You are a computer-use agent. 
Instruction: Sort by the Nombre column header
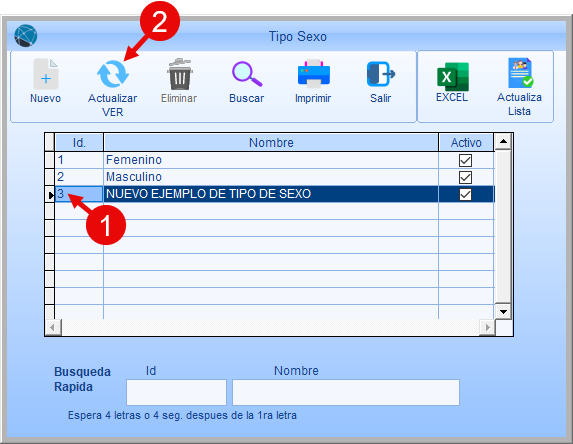click(x=271, y=143)
